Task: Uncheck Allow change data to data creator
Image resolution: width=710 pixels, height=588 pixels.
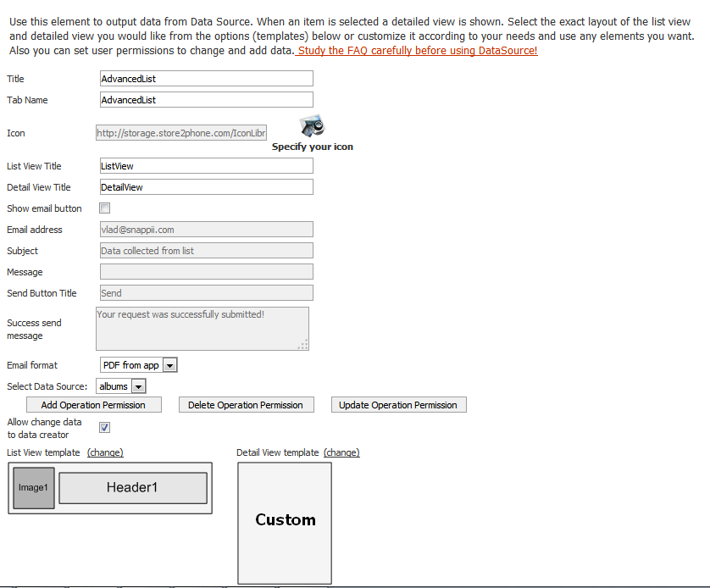Action: coord(105,428)
